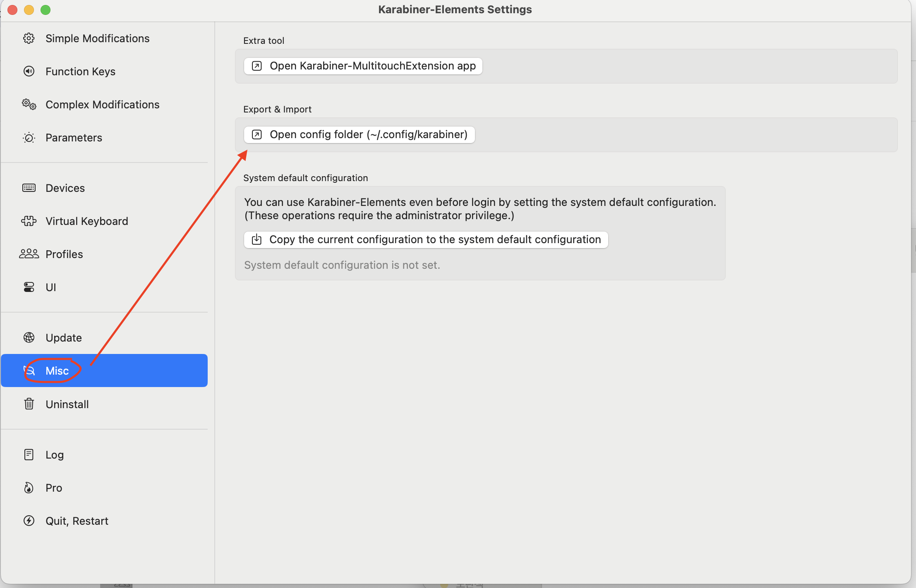Click the Log document icon
This screenshot has height=588, width=916.
click(x=29, y=455)
